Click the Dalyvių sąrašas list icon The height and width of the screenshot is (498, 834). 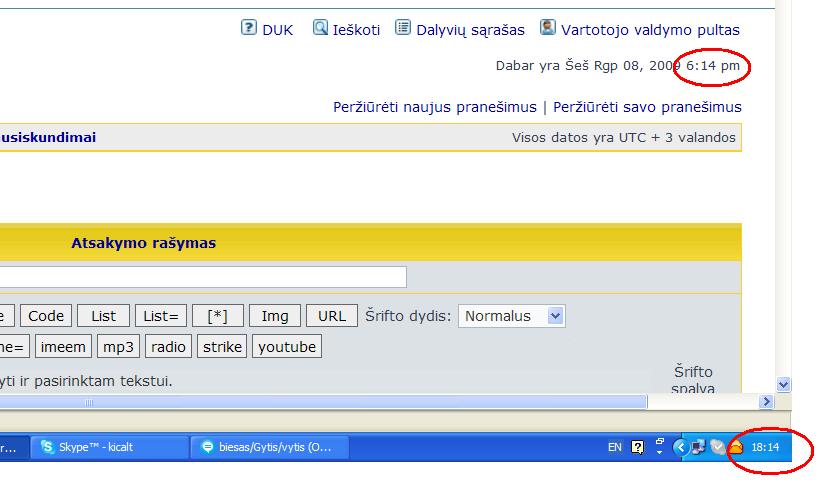[403, 28]
